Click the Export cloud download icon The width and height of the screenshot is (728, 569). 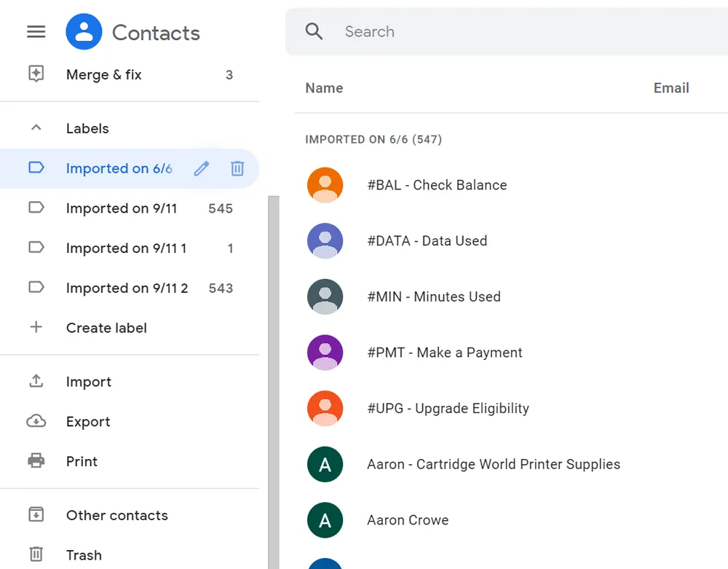pos(36,422)
